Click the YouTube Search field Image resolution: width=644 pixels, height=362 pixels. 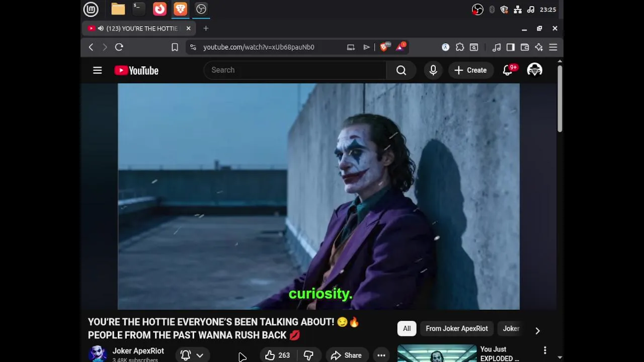[x=295, y=70]
